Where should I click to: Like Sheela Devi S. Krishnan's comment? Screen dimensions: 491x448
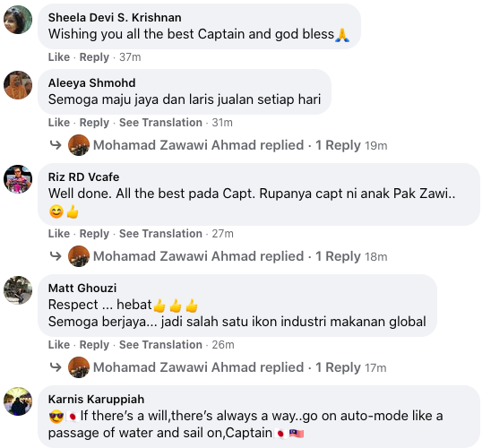59,57
